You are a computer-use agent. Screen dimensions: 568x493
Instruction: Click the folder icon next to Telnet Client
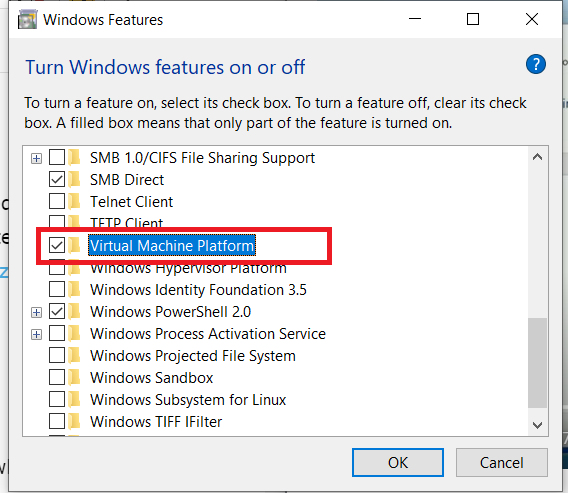pos(75,201)
